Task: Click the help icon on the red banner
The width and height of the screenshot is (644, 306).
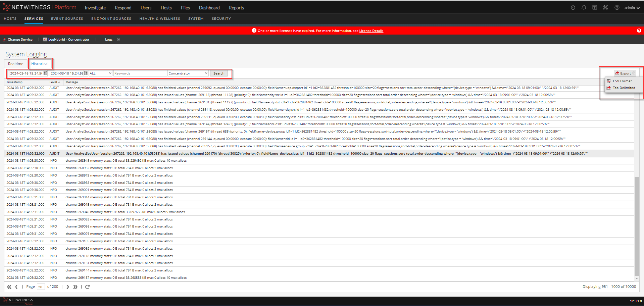Action: pos(639,31)
